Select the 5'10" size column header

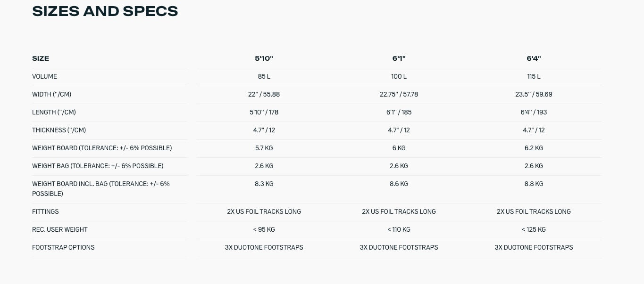point(264,58)
